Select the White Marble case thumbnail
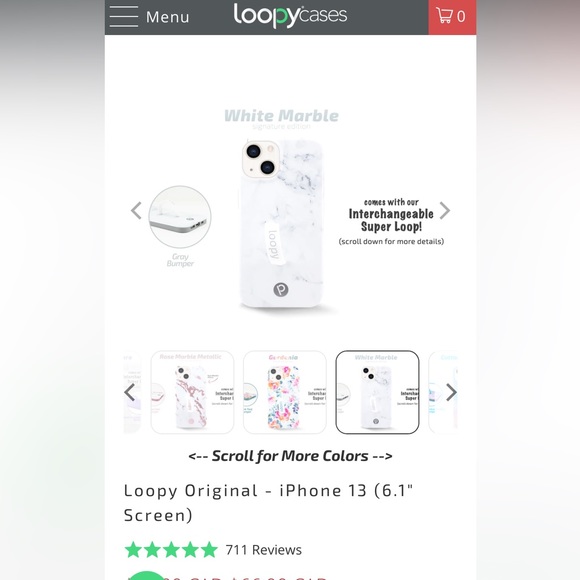Screen dimensions: 580x580 pyautogui.click(x=377, y=392)
